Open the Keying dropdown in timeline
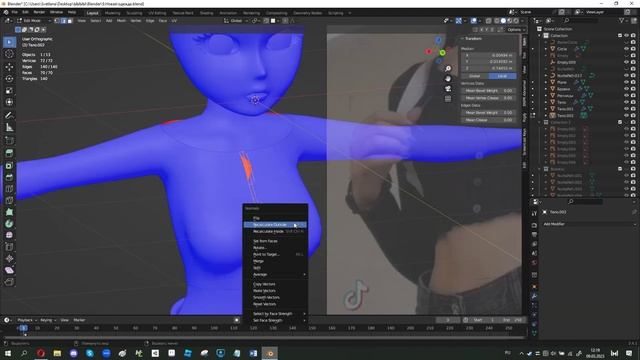This screenshot has width=640, height=360. pyautogui.click(x=48, y=320)
